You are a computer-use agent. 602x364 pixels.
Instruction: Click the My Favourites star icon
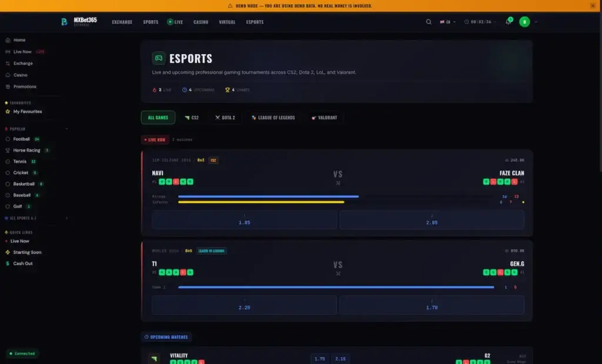click(x=8, y=112)
